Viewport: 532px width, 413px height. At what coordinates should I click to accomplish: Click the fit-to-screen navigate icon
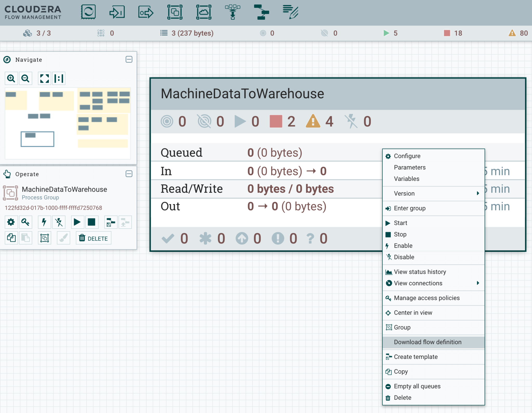[x=44, y=78]
